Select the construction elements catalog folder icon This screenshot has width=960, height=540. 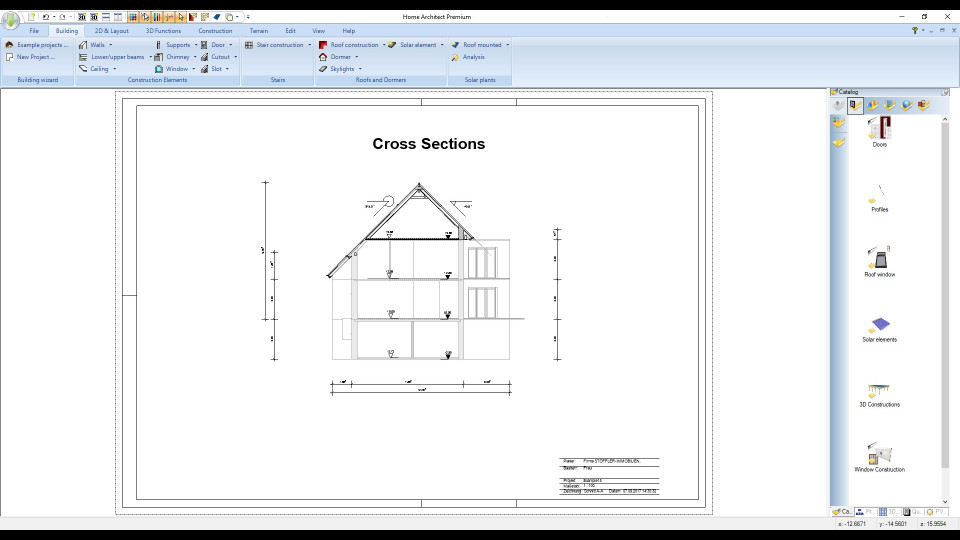(x=855, y=105)
